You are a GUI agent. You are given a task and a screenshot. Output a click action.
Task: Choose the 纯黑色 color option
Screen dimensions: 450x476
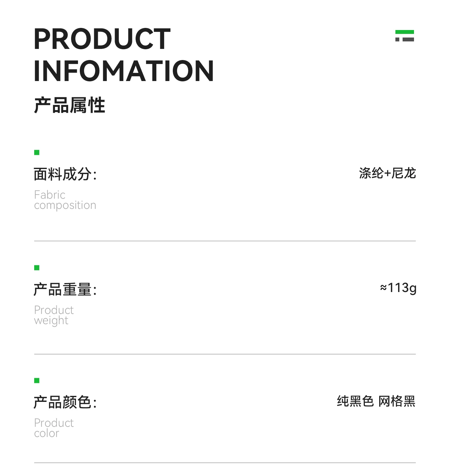(355, 401)
